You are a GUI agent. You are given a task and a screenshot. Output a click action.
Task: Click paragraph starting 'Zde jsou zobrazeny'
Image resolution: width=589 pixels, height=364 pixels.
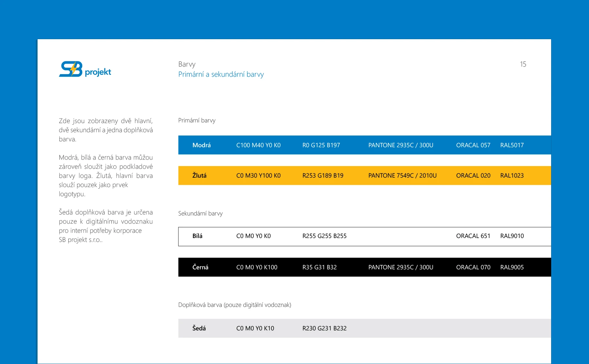(106, 130)
